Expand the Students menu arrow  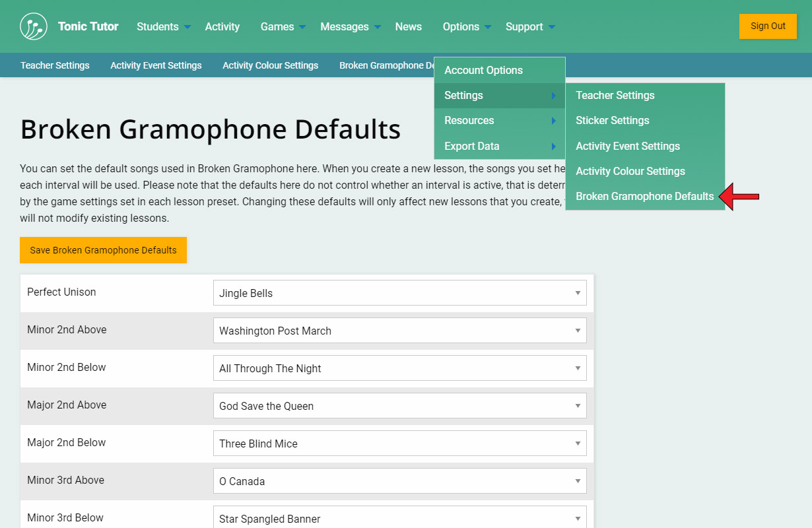click(187, 27)
